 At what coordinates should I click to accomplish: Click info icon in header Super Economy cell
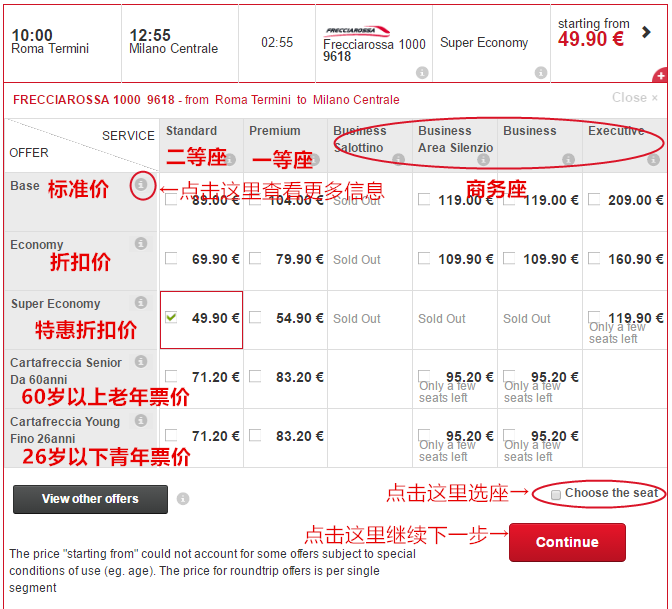tap(541, 72)
